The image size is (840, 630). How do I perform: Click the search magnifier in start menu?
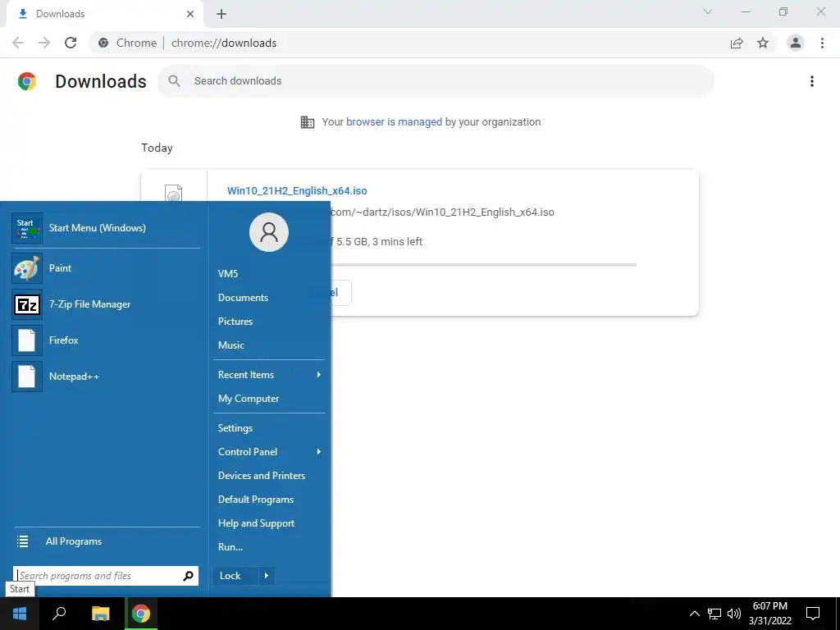click(188, 576)
